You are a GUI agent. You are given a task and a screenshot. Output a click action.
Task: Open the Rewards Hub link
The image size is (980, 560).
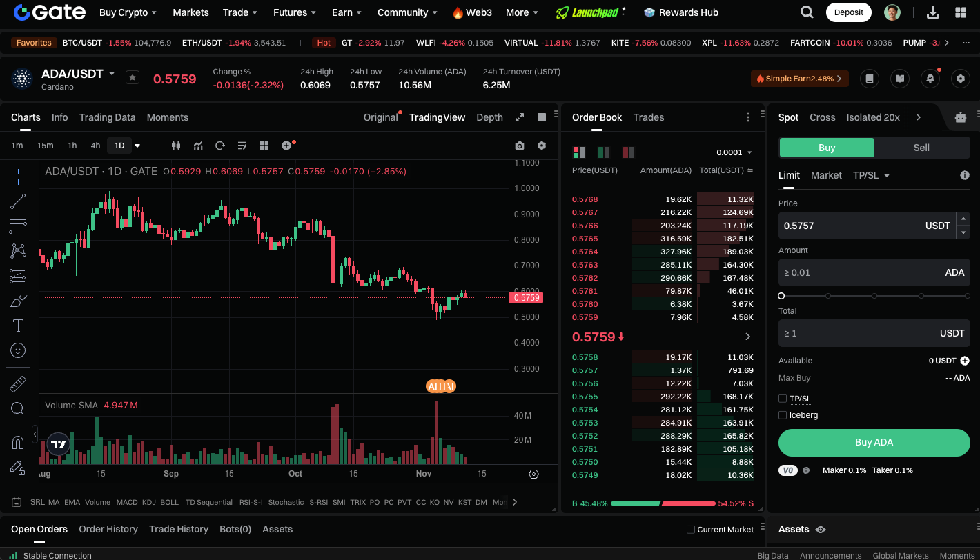(x=680, y=12)
